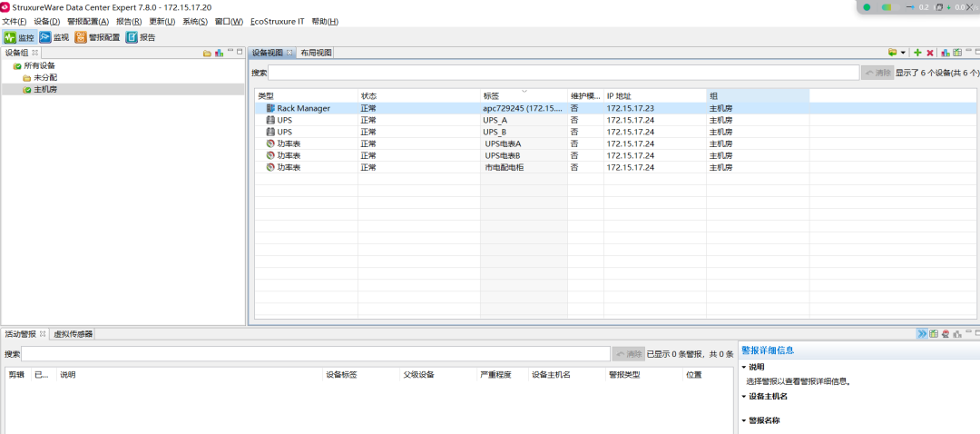Close the 设备视图 tab
This screenshot has width=980, height=434.
(x=290, y=53)
